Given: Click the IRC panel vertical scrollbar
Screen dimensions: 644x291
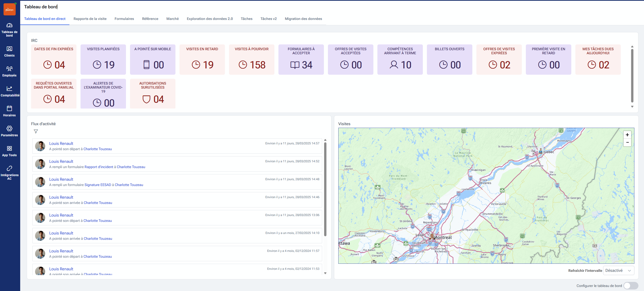Looking at the screenshot, I should click(632, 76).
